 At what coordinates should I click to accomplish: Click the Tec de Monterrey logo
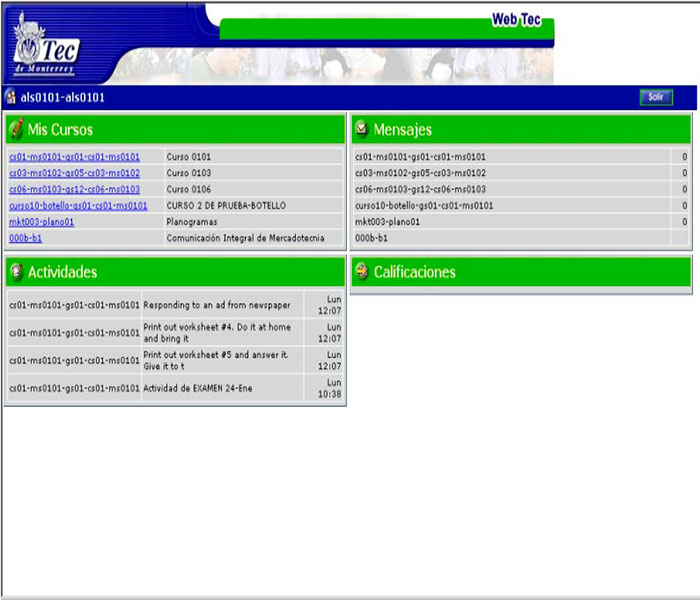click(x=46, y=45)
